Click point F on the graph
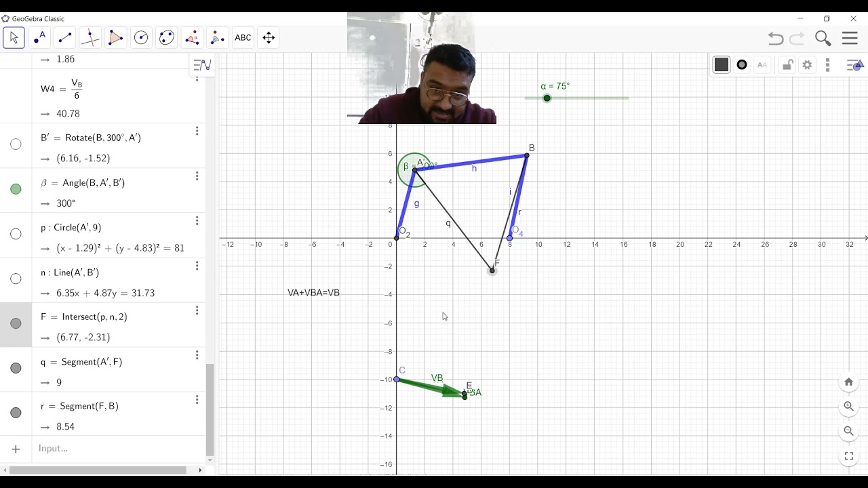Image resolution: width=868 pixels, height=488 pixels. point(492,270)
